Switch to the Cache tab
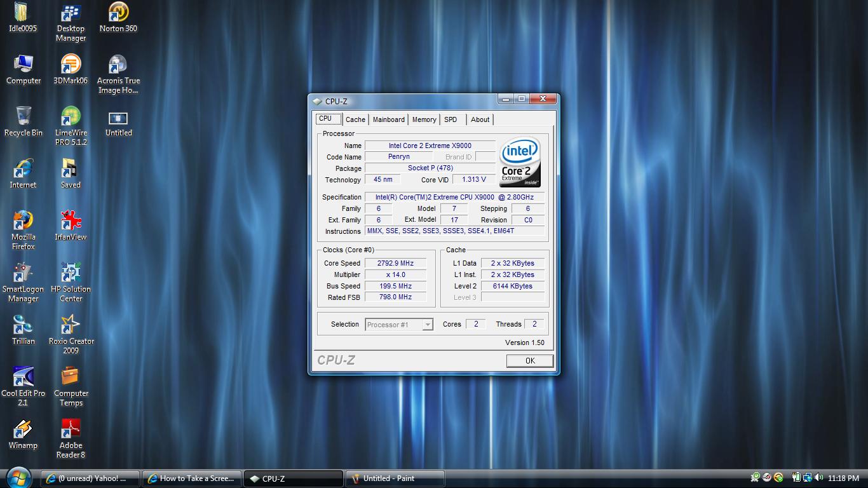 [x=355, y=119]
